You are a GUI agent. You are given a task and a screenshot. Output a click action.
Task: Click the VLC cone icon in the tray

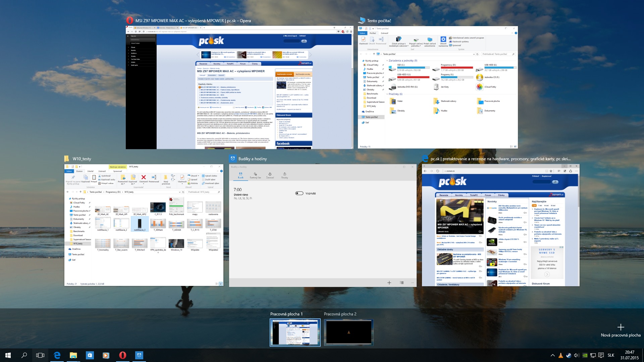[x=560, y=355]
